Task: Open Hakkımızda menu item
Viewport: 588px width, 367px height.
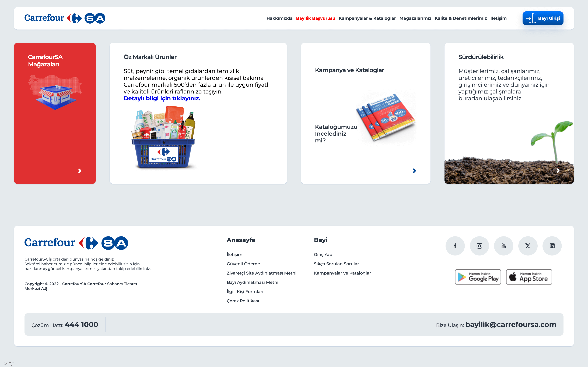Action: tap(279, 19)
